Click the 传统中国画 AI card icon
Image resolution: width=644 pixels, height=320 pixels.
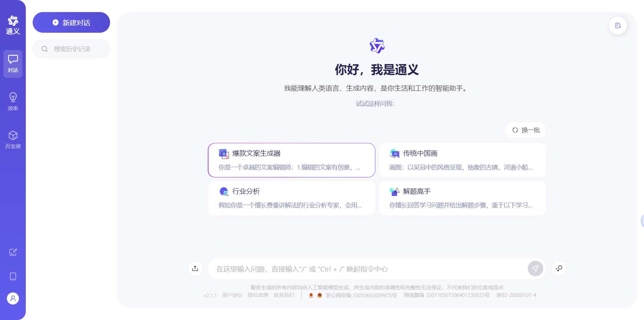pos(395,154)
